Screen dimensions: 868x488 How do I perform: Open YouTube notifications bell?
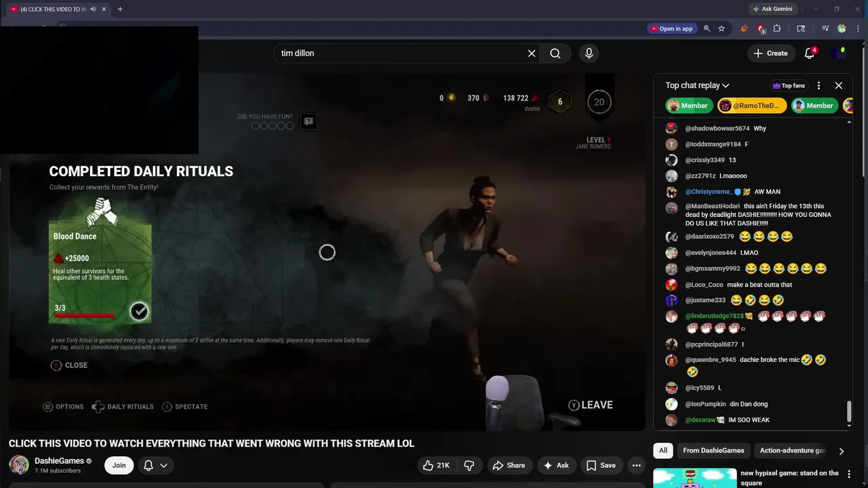pos(810,54)
